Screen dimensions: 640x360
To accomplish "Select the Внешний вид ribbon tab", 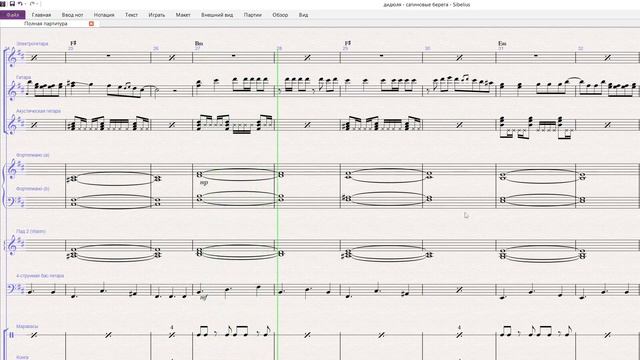I will click(x=217, y=15).
